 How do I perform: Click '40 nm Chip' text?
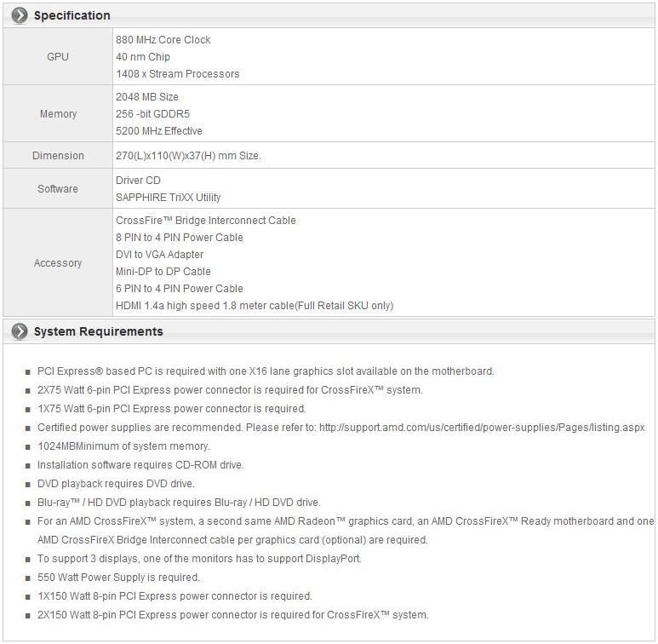click(x=143, y=57)
